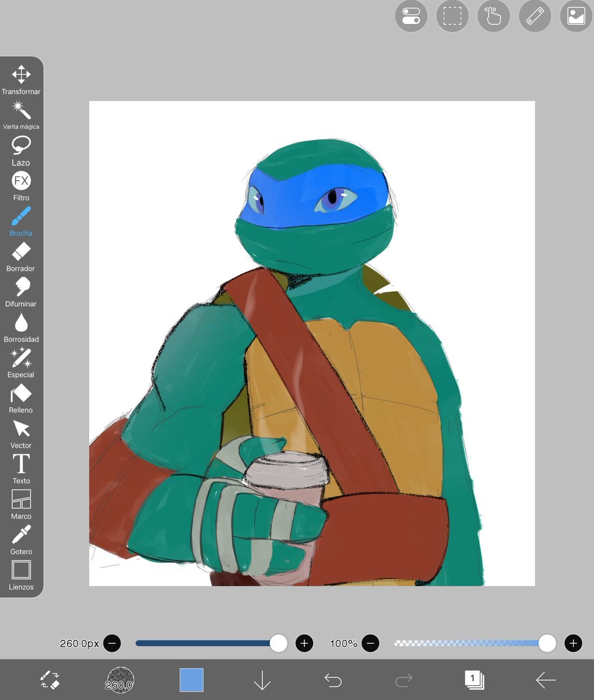Open the ruler tool menu
The width and height of the screenshot is (594, 700).
[535, 16]
